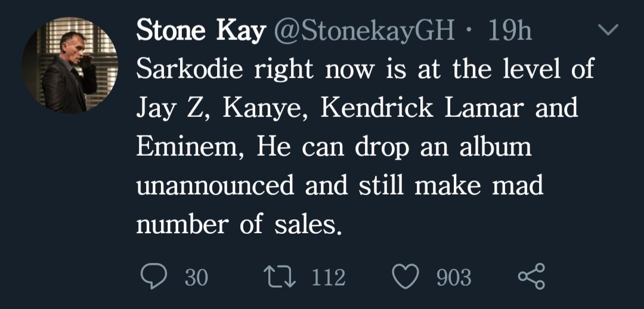
Task: Click the phrase 'number of sales'
Action: click(240, 224)
